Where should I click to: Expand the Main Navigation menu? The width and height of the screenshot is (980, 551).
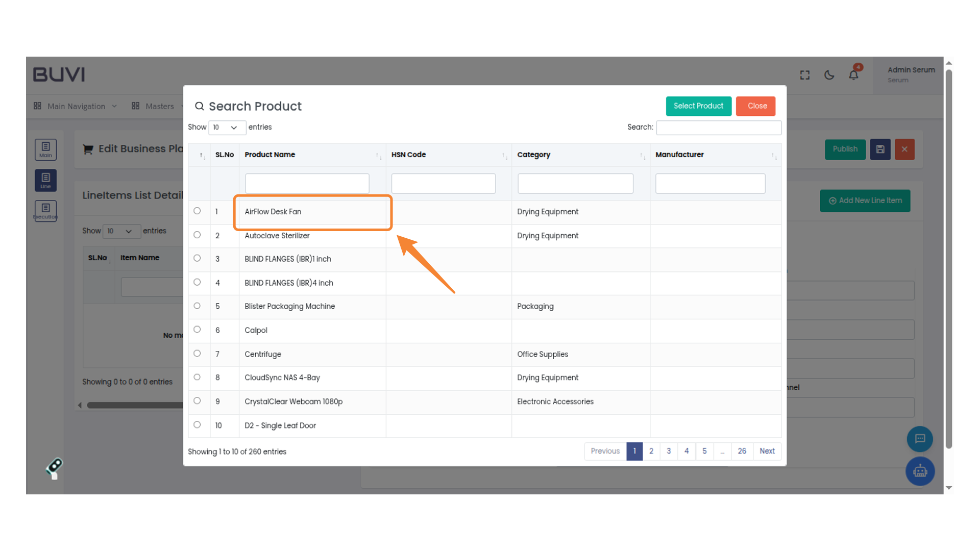click(76, 106)
